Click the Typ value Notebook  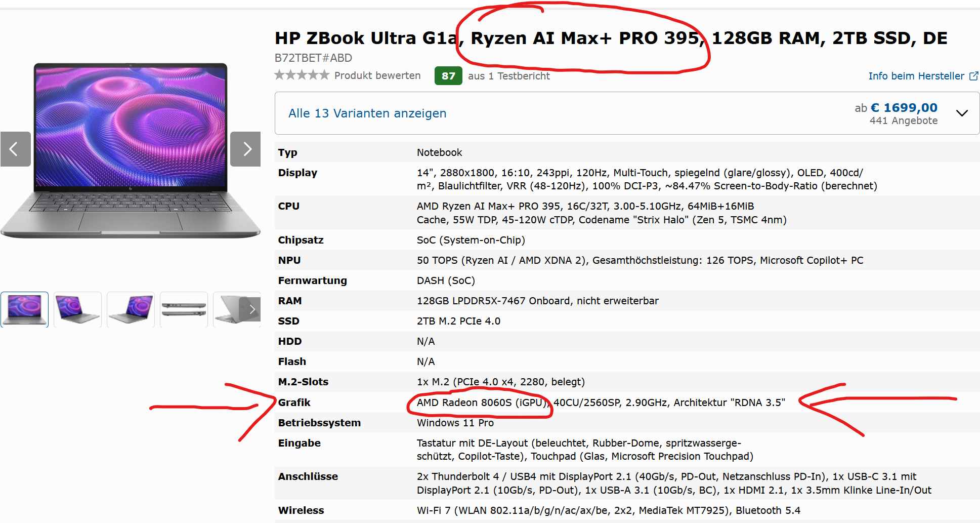[x=439, y=152]
